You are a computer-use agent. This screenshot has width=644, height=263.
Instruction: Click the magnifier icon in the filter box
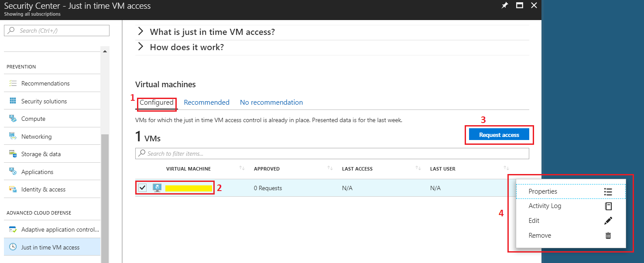point(142,154)
